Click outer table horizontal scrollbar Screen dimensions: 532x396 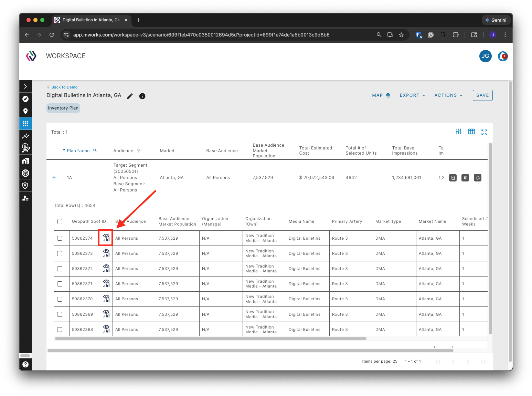[x=251, y=351]
